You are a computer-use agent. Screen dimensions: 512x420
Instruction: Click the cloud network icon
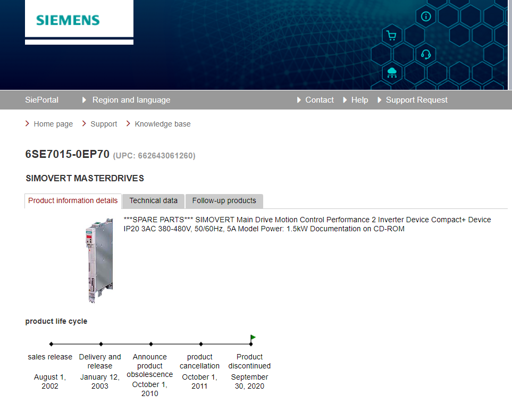[392, 72]
